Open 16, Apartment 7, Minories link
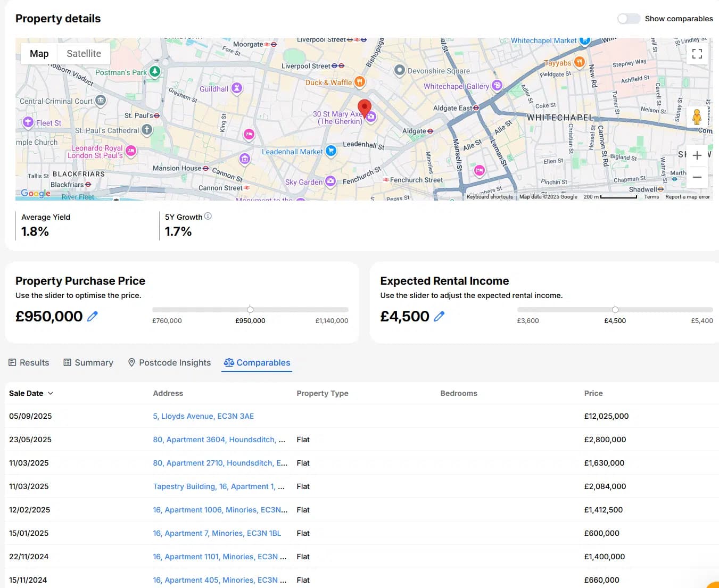The width and height of the screenshot is (719, 588). point(217,533)
